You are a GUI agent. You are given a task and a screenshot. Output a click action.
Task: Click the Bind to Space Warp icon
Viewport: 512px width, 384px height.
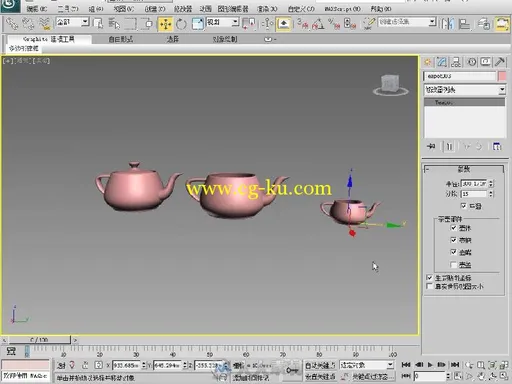pyautogui.click(x=44, y=24)
